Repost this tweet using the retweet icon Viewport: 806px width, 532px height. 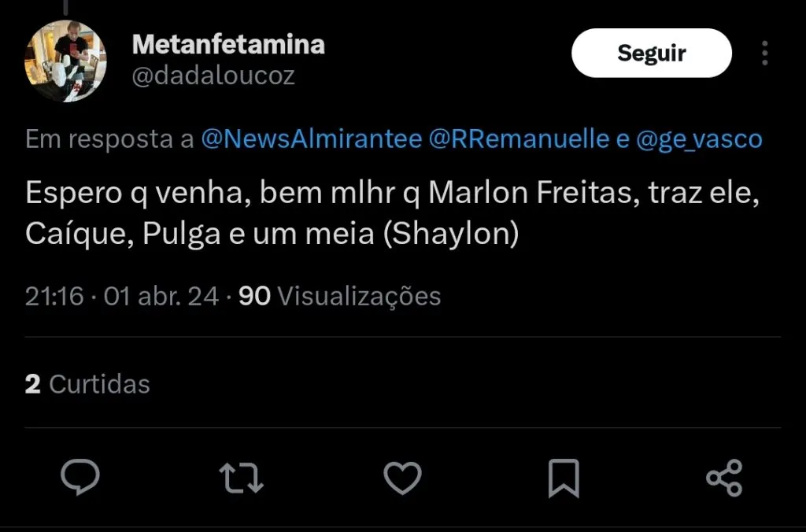pos(242,478)
